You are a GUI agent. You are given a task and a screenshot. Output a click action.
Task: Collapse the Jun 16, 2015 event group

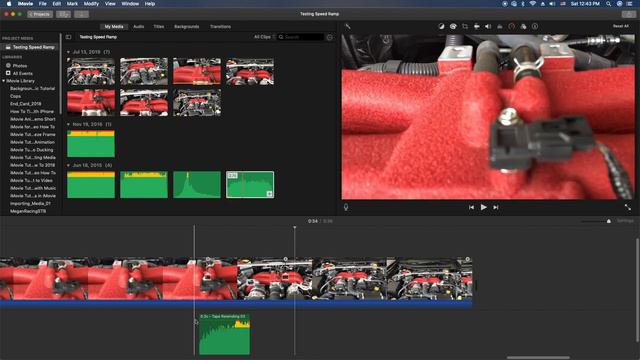tap(68, 165)
